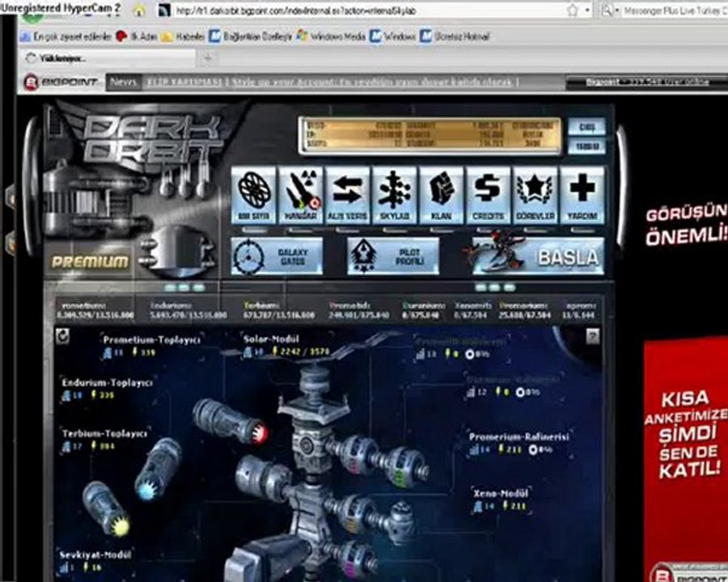Click the Solar-Modül energy value 2242 / 3570
Viewport: 728px width, 582px height.
coord(306,352)
